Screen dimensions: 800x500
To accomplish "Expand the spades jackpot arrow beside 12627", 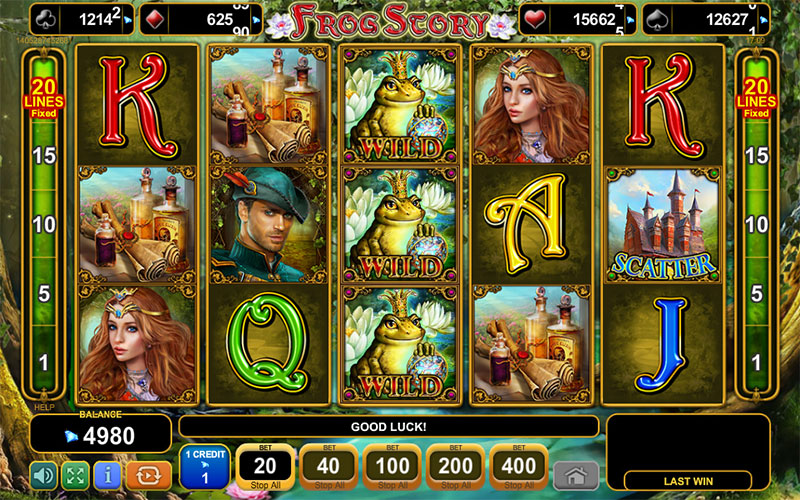I will (x=763, y=20).
